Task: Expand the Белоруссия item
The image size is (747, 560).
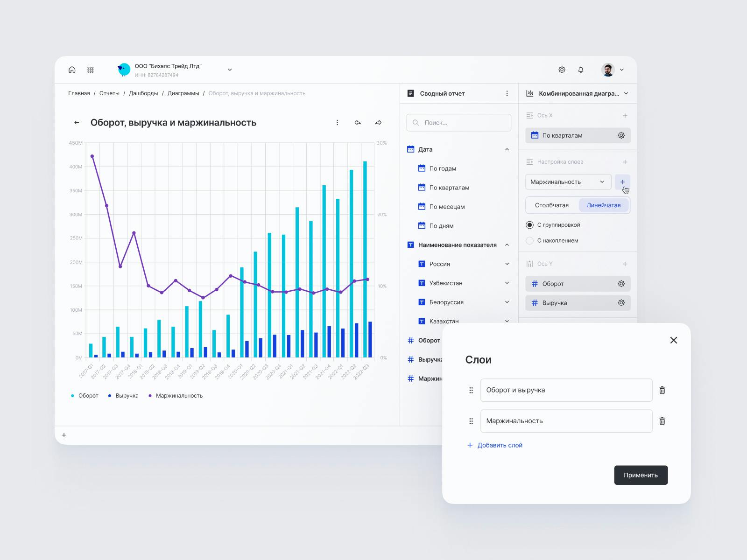Action: [x=507, y=302]
